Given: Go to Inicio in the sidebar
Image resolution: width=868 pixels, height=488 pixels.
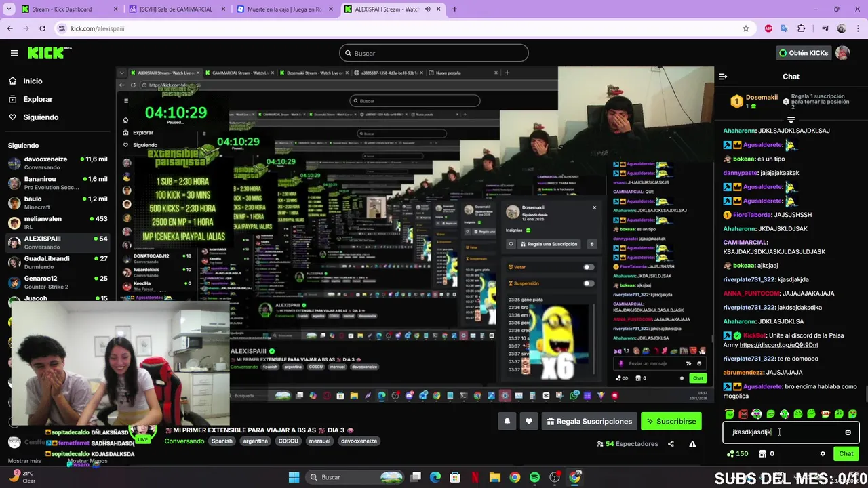Looking at the screenshot, I should (x=26, y=81).
